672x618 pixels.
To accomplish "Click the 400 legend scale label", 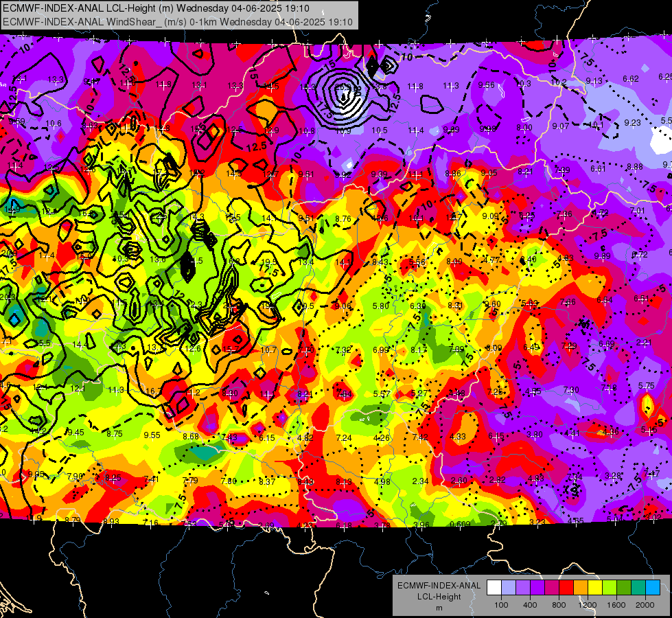I will [x=530, y=605].
